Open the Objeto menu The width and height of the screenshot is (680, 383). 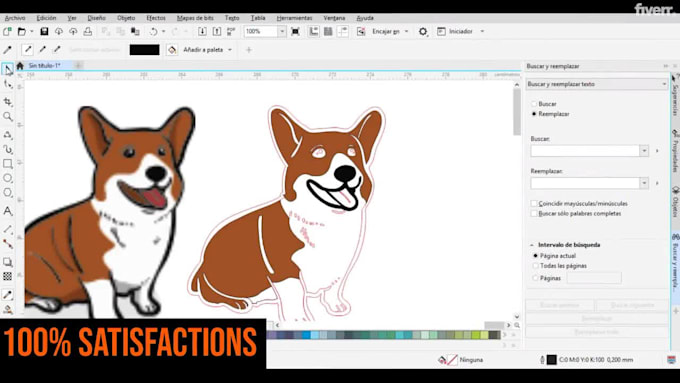click(126, 18)
